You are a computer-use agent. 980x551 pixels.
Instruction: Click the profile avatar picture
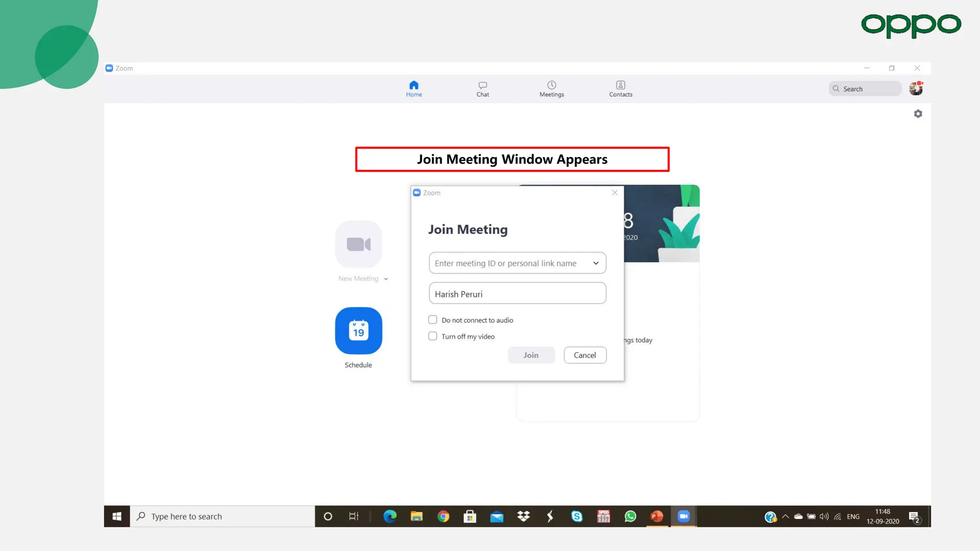[915, 88]
